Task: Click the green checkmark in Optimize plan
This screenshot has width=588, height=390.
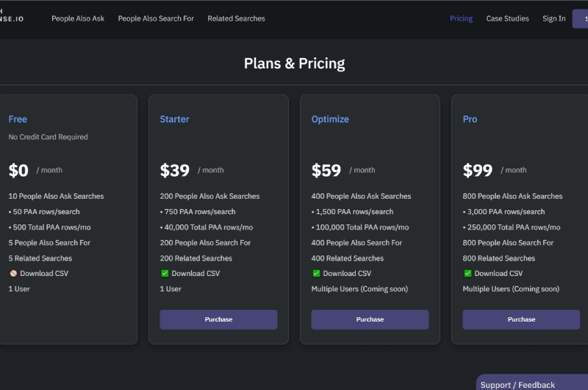Action: tap(316, 273)
